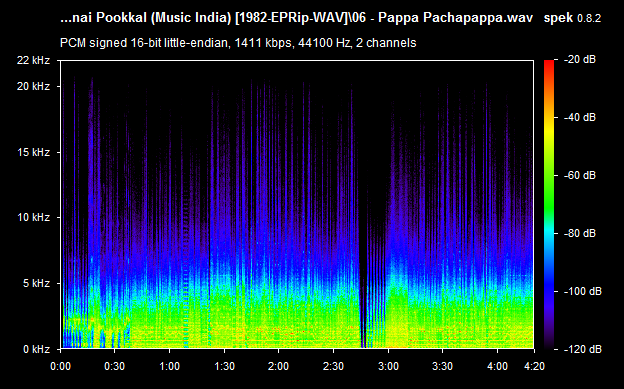Click the red top of the dB color scale
The width and height of the screenshot is (624, 389).
(549, 66)
